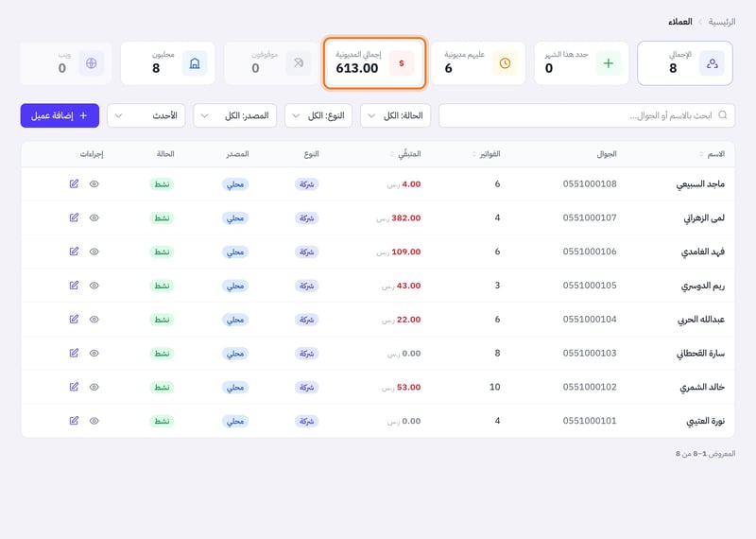Open the النوع: الكل type dropdown
The width and height of the screenshot is (756, 539).
pyautogui.click(x=318, y=115)
